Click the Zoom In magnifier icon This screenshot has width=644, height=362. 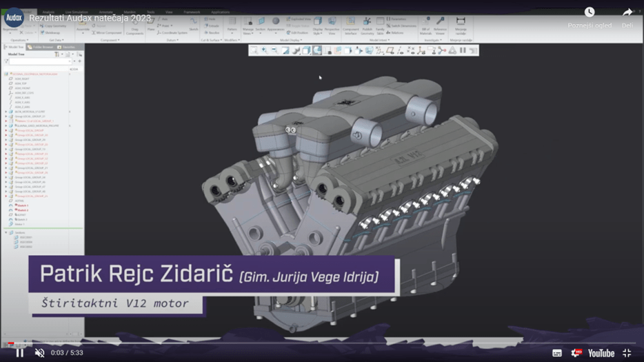265,50
